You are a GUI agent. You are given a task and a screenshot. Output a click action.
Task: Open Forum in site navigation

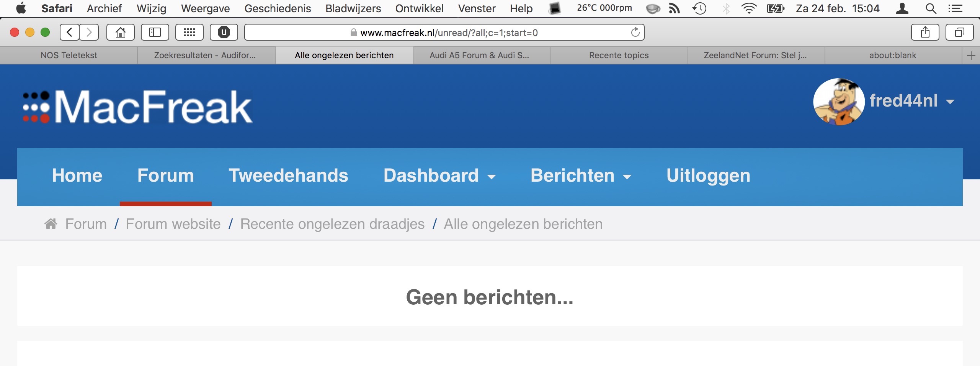point(166,176)
